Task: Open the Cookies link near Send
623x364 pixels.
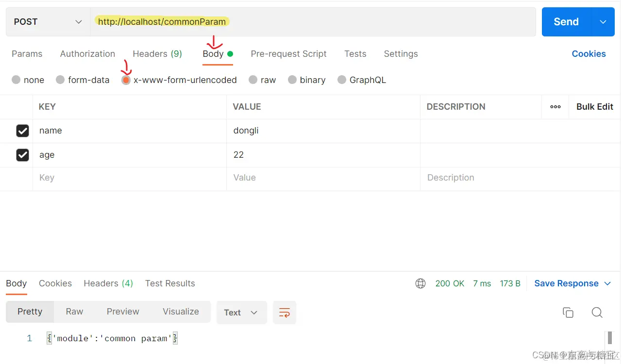Action: pyautogui.click(x=589, y=54)
